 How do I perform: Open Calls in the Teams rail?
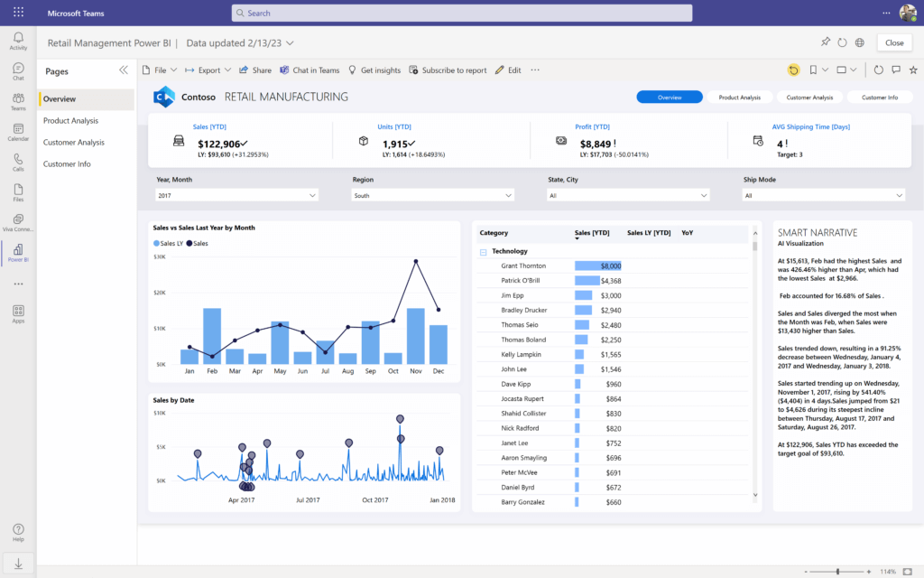pos(18,163)
